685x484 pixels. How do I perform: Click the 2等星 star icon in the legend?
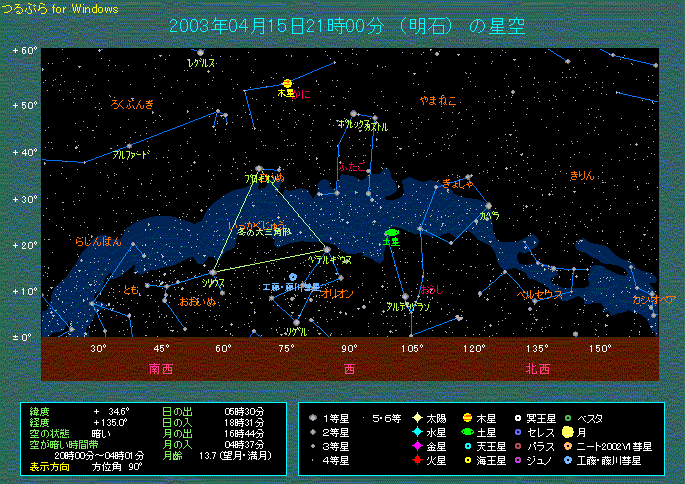(313, 432)
